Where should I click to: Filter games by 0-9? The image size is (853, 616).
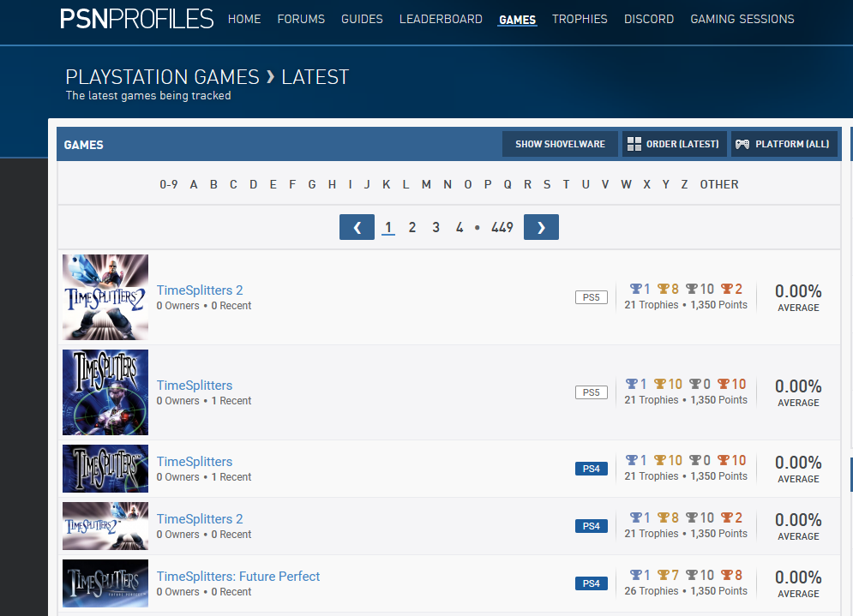169,184
